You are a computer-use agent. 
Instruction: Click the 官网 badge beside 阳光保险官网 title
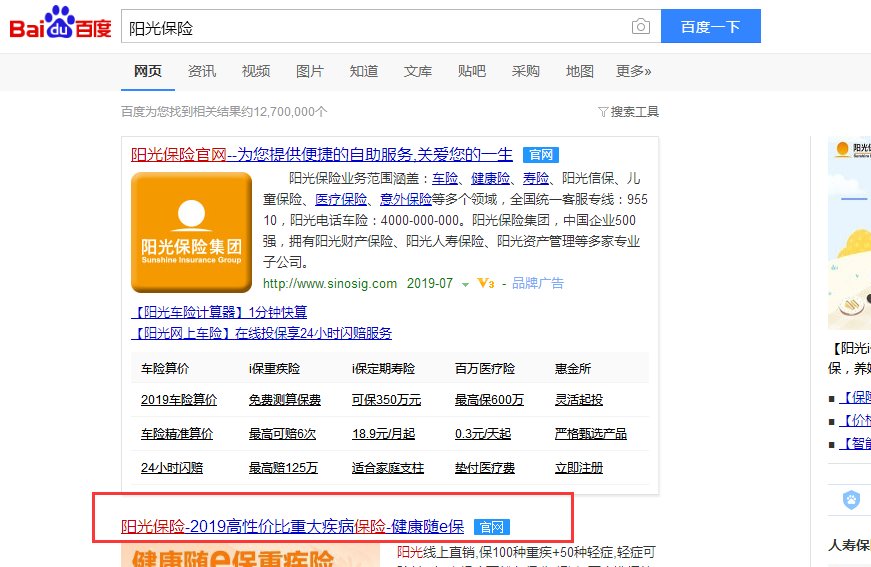click(540, 154)
